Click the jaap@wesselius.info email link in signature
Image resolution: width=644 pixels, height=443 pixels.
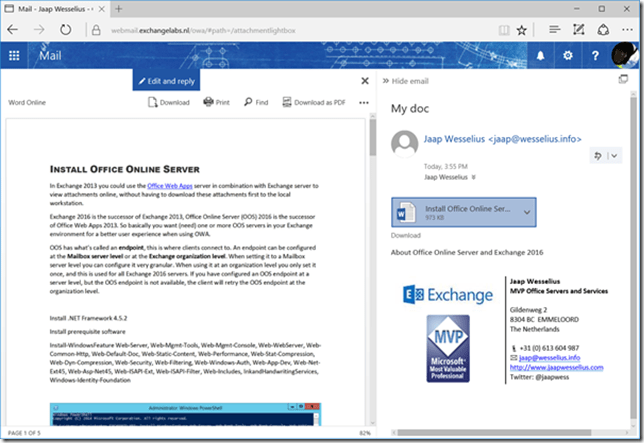pyautogui.click(x=544, y=357)
